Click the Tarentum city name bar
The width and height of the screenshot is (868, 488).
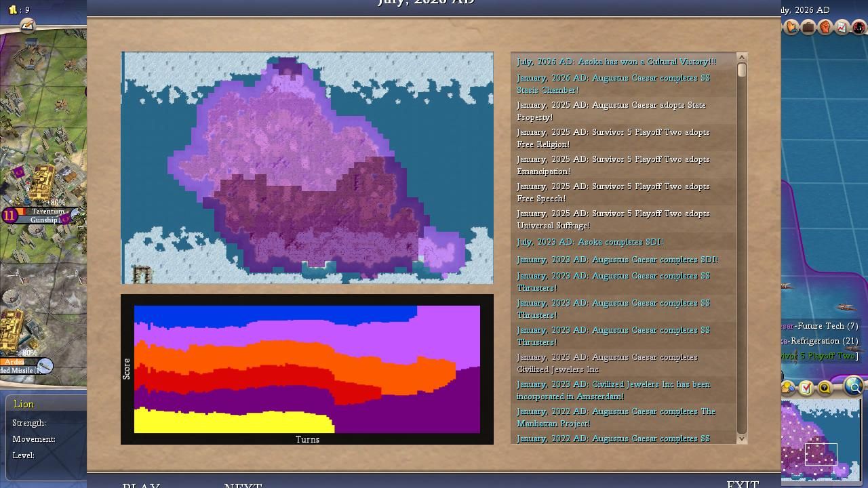pos(47,211)
